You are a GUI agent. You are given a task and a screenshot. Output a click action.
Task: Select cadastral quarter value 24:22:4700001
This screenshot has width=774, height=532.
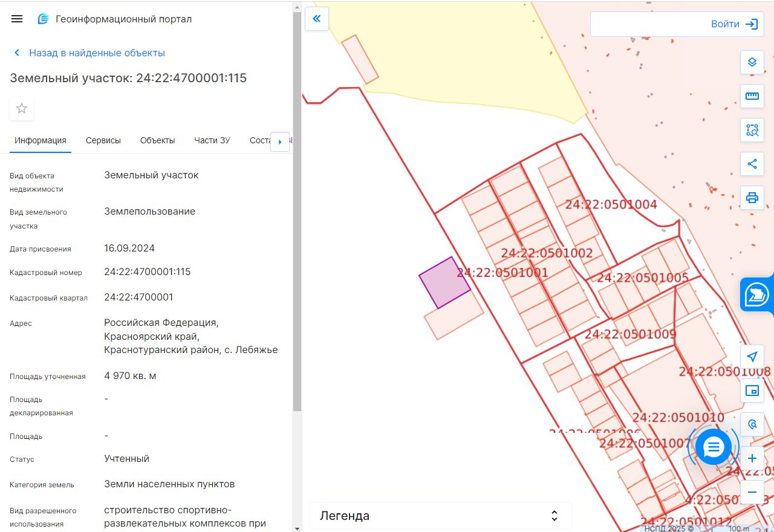coord(138,297)
